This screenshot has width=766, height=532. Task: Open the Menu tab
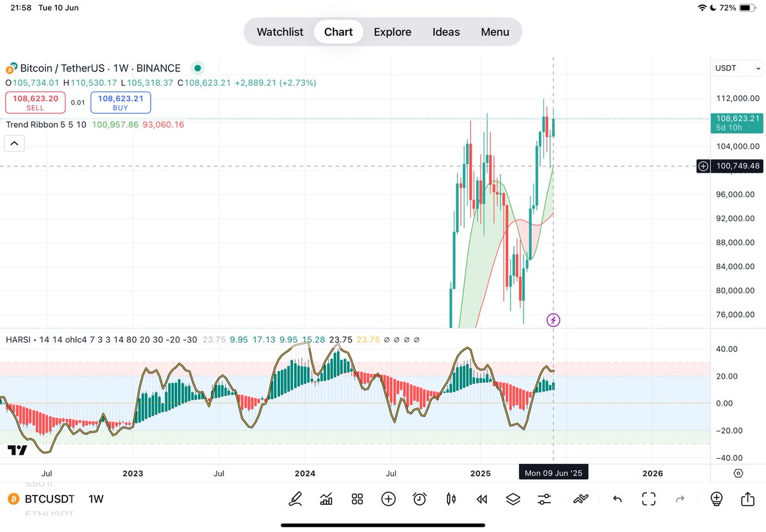(x=495, y=32)
